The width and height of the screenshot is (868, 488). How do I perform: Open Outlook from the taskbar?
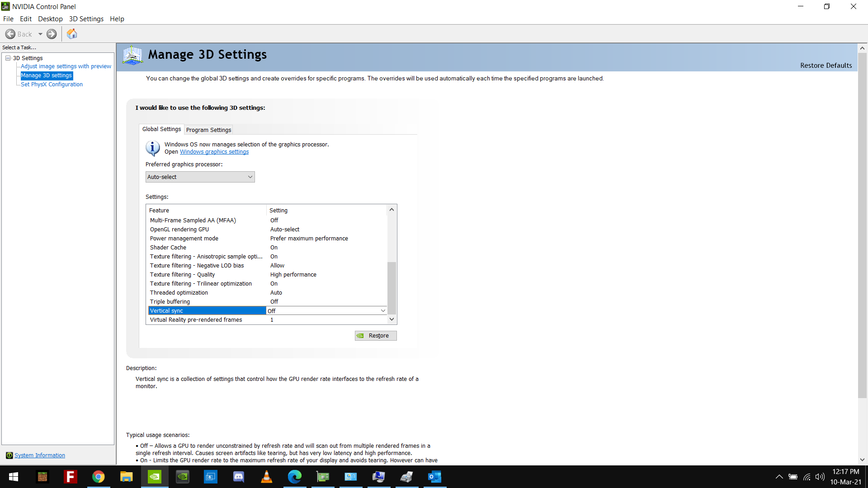point(434,477)
